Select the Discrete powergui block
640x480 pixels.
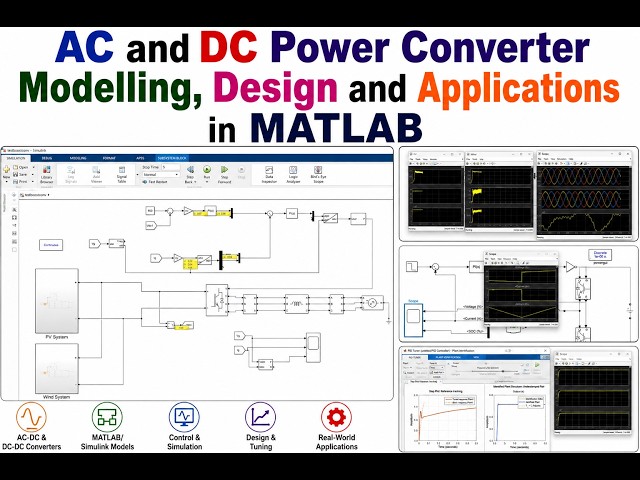pyautogui.click(x=600, y=255)
